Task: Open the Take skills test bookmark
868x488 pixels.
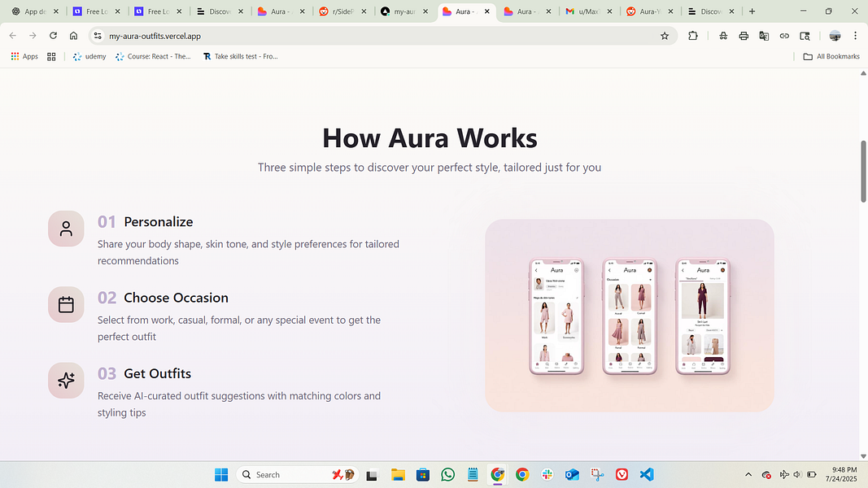Action: [240, 56]
